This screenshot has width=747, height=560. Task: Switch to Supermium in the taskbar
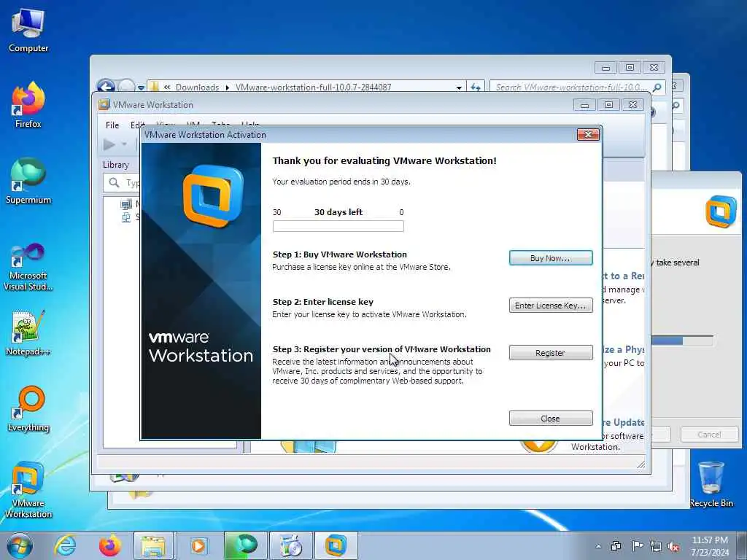pyautogui.click(x=245, y=545)
